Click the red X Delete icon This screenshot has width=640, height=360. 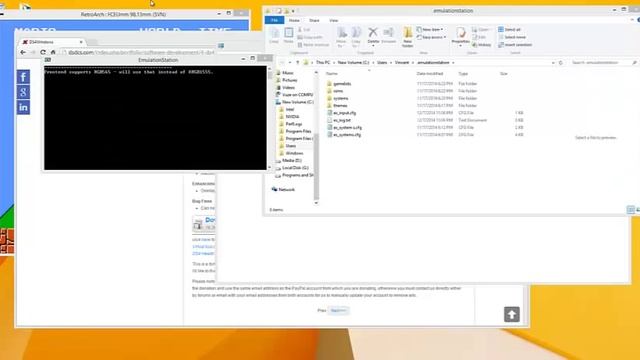373,32
